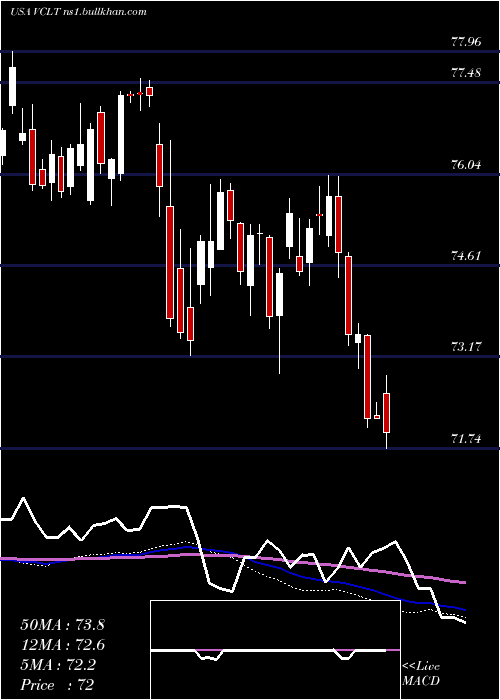The width and height of the screenshot is (500, 700).
Task: Click the <<Live MACD label
Action: coord(421,674)
